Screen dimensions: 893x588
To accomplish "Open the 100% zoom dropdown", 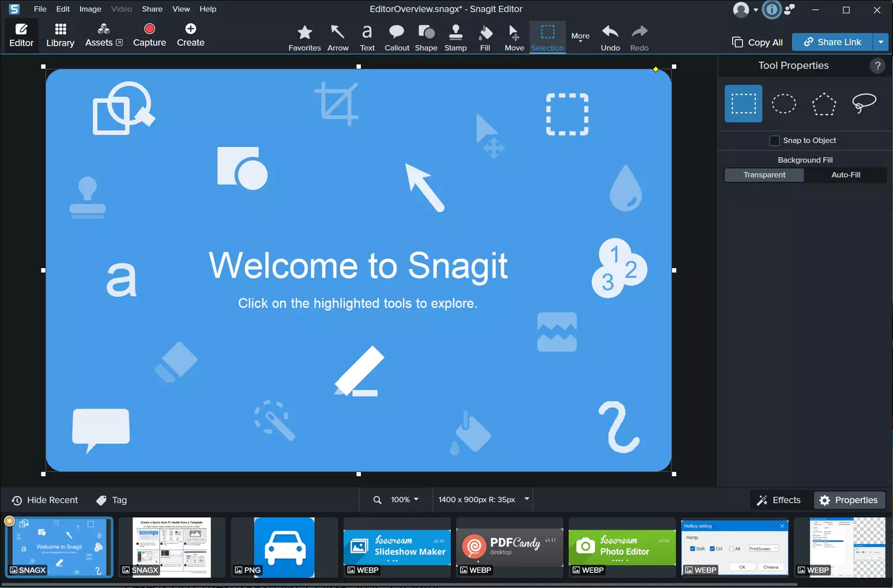I will pos(404,500).
